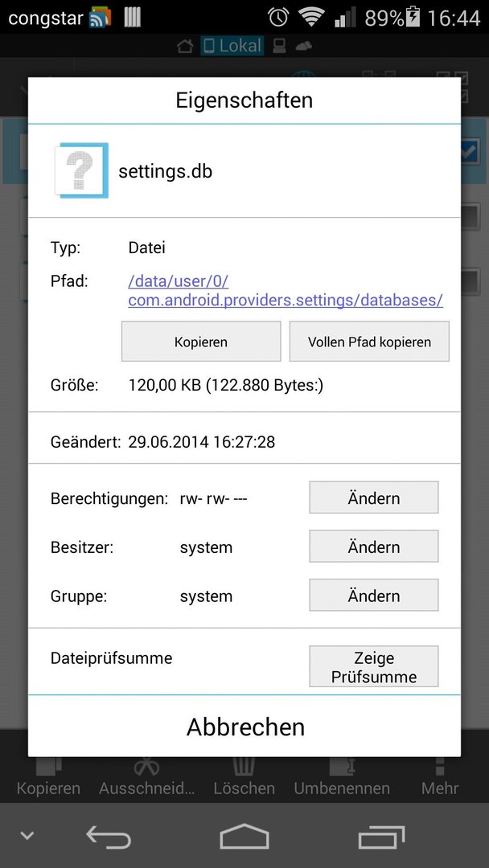Toggle the checked file checkbox behind dialog
Image resolution: width=489 pixels, height=868 pixels.
(469, 153)
